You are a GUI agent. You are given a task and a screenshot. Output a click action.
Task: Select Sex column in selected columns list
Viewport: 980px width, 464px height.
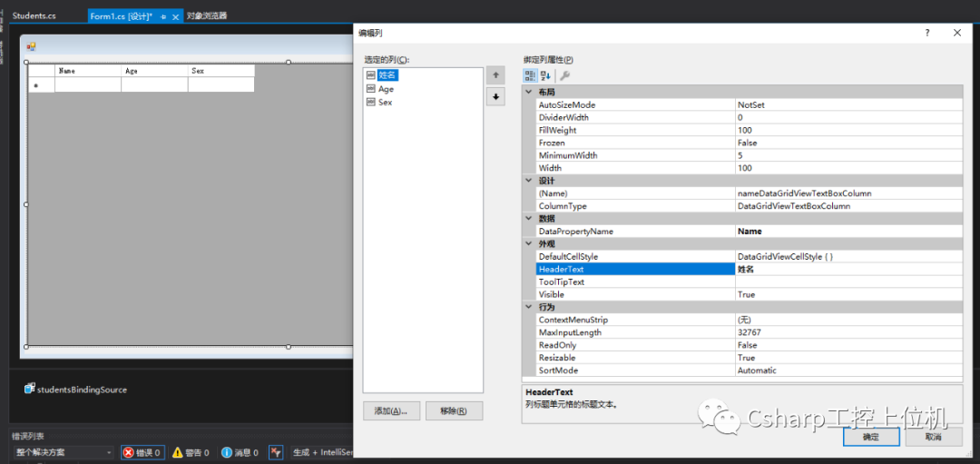(x=385, y=102)
